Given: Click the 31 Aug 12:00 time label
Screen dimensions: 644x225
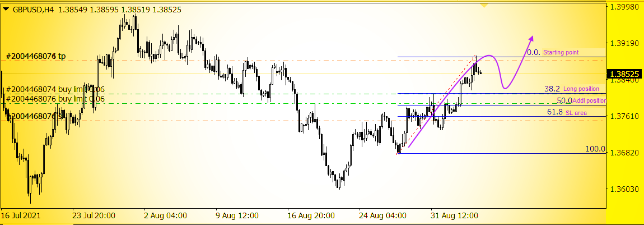Looking at the screenshot, I should point(455,215).
